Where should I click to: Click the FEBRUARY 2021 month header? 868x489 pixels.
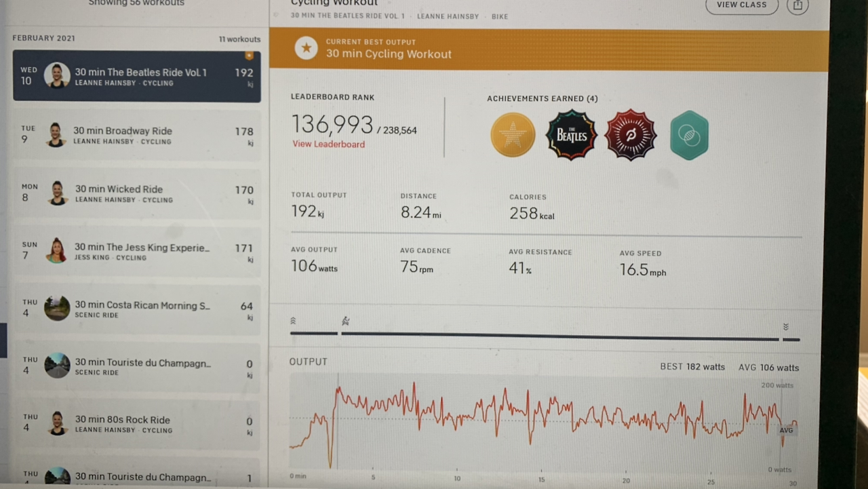click(43, 38)
